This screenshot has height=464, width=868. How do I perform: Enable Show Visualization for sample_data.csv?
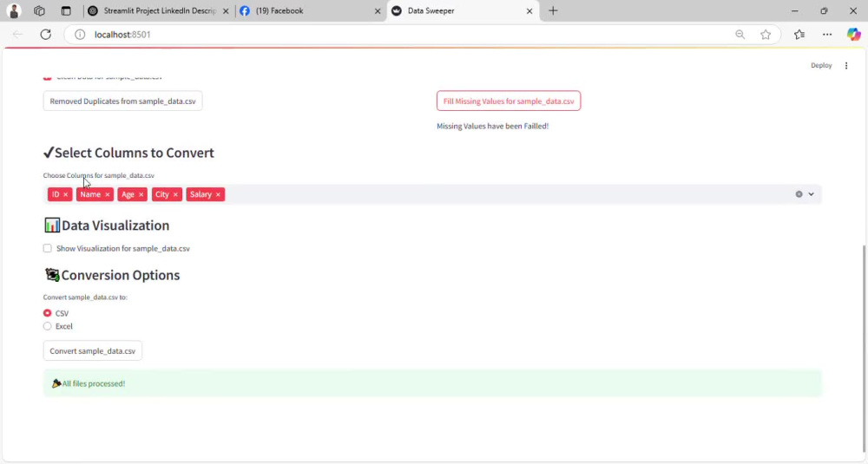coord(48,248)
